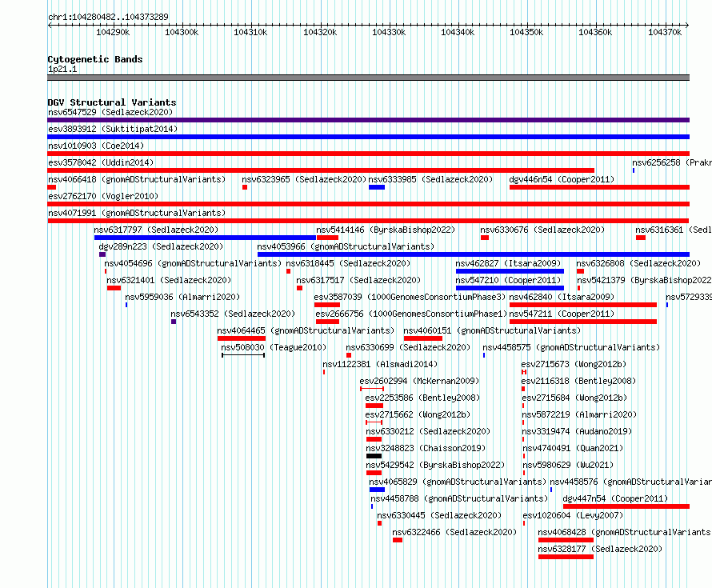Click esv2762170 (Vogler2010) label
The height and width of the screenshot is (588, 712).
(103, 196)
